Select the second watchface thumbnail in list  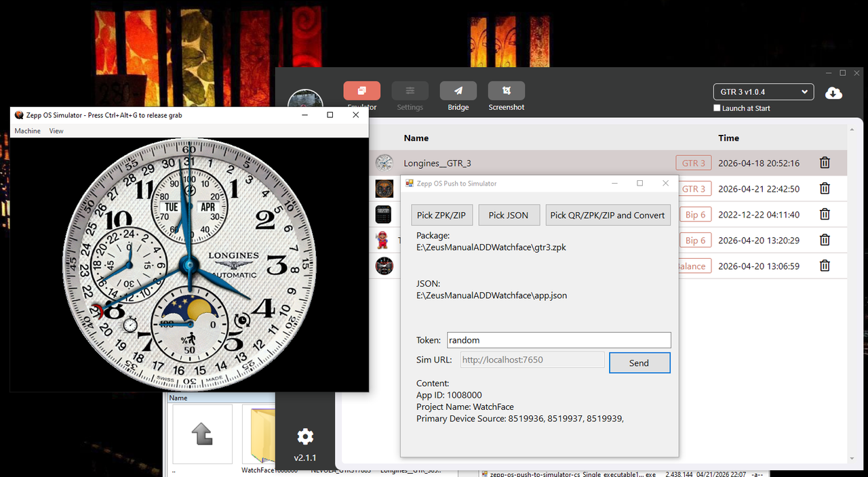point(384,188)
